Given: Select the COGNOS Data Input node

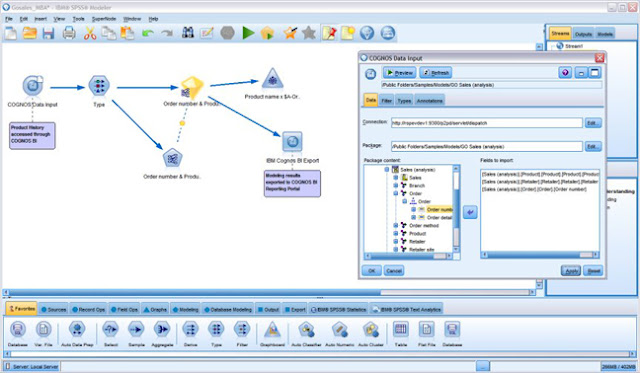Looking at the screenshot, I should pyautogui.click(x=33, y=86).
